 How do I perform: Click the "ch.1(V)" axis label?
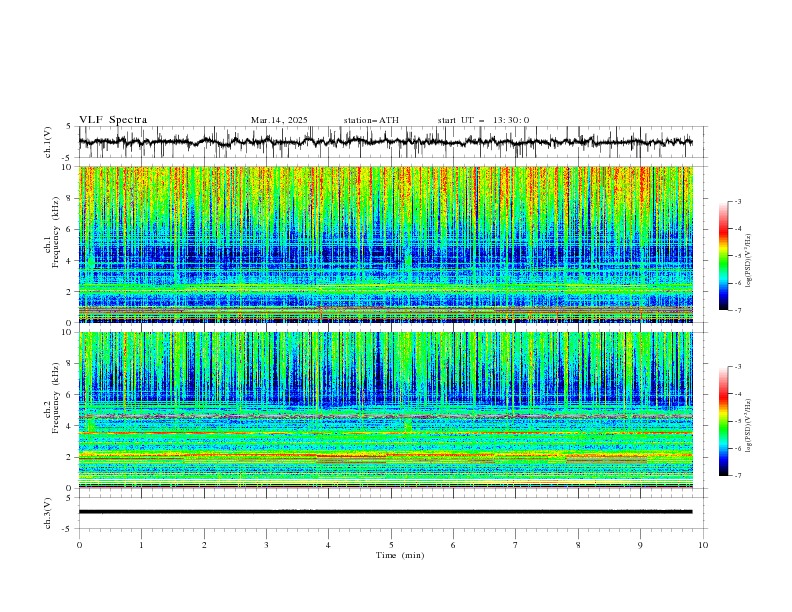tap(48, 142)
